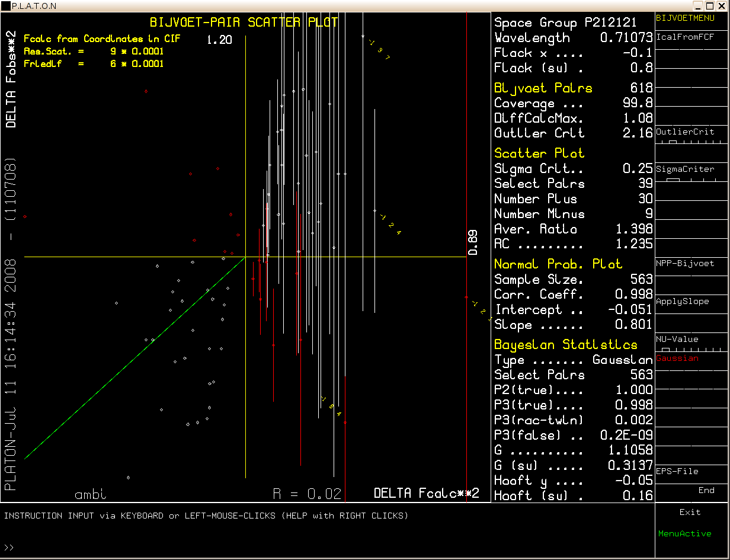Choose the ApplySlope menu entry
730x560 pixels.
point(682,301)
